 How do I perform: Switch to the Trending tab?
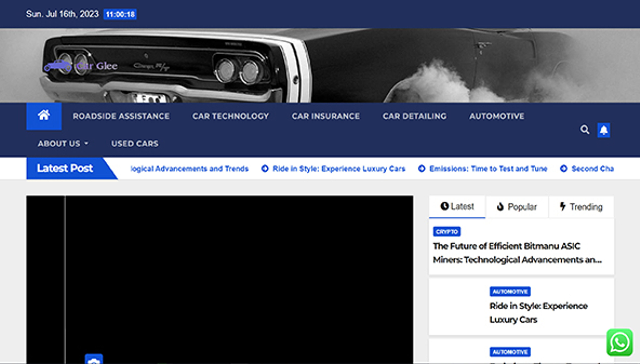581,207
